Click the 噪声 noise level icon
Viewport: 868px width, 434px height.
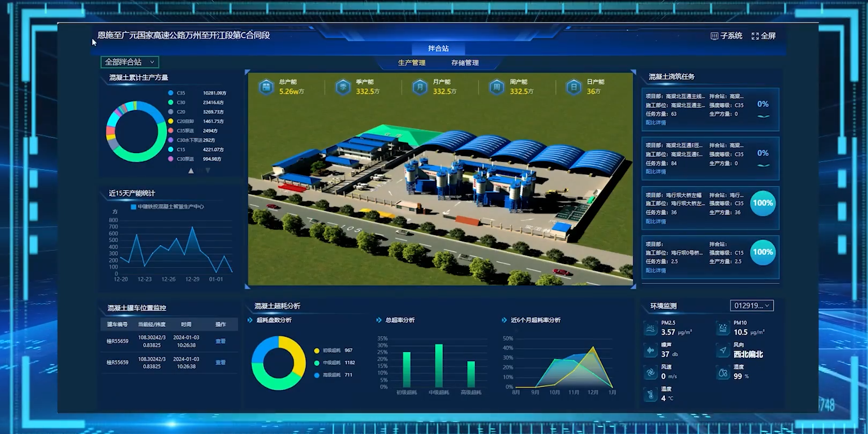650,350
